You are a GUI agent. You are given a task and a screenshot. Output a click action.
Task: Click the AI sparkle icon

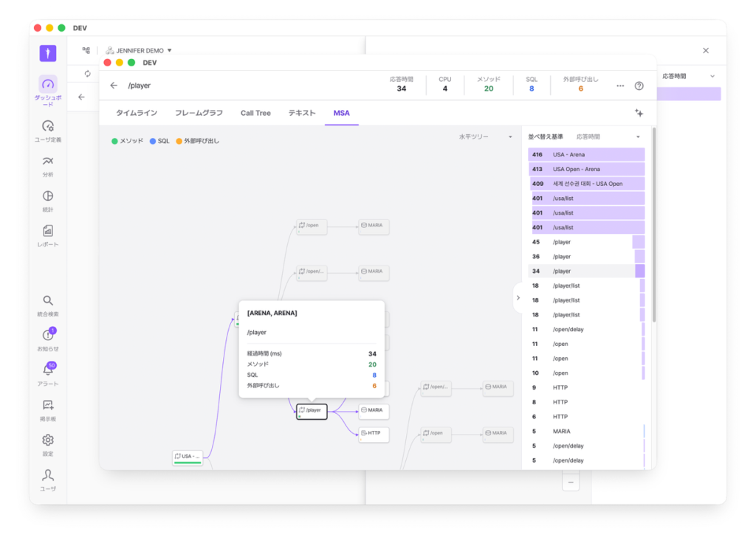(x=639, y=113)
